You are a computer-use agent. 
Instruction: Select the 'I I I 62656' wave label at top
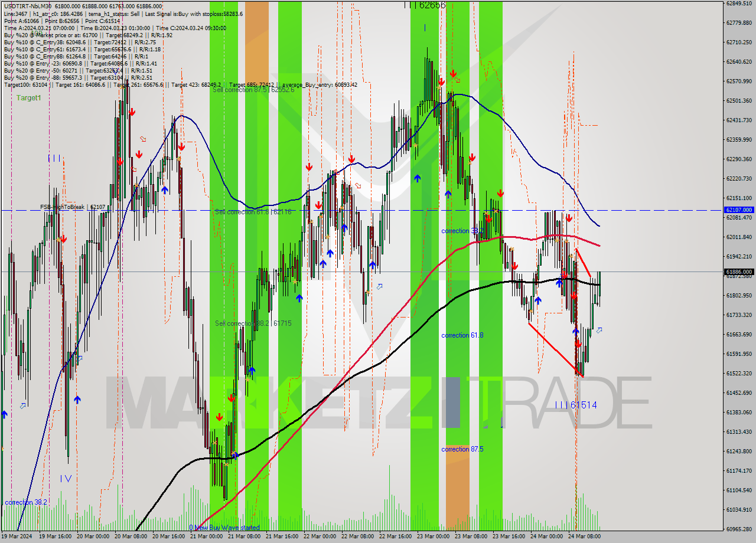point(425,5)
